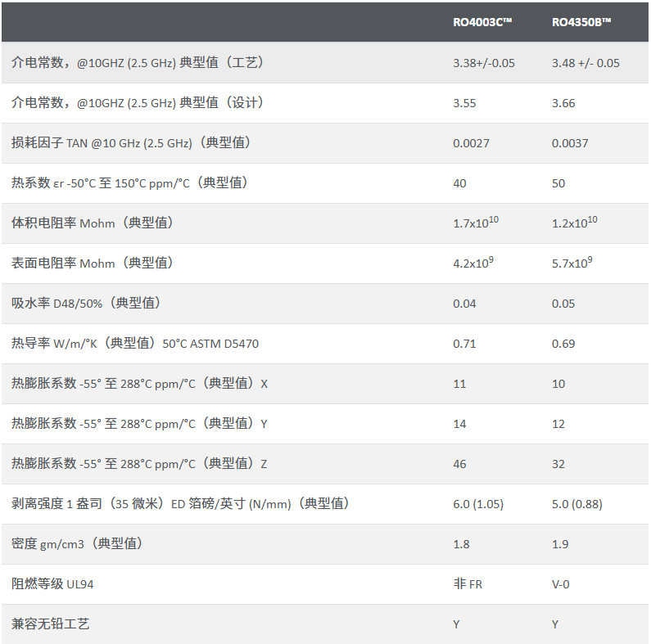Click the 热系数 εr row label
This screenshot has width=651, height=644.
129,183
